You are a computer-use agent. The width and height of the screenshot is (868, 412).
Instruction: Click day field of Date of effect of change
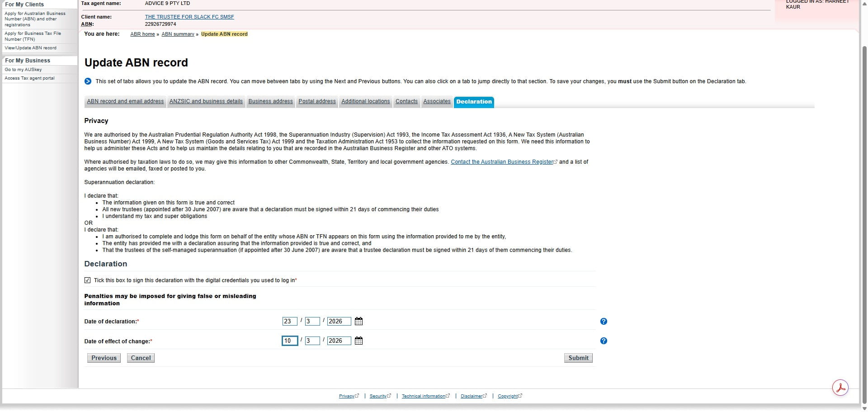click(290, 341)
